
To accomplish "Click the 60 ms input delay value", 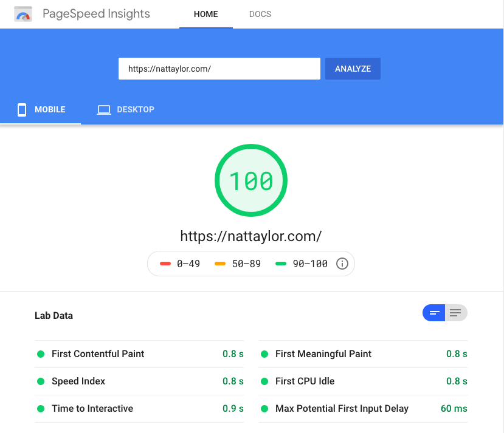I will click(x=454, y=408).
